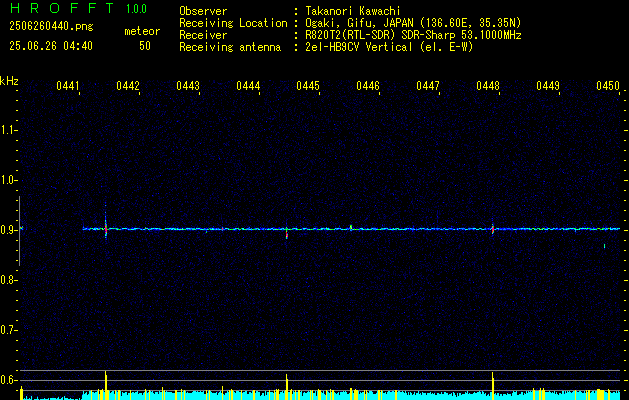Click time axis label 0443

[188, 85]
